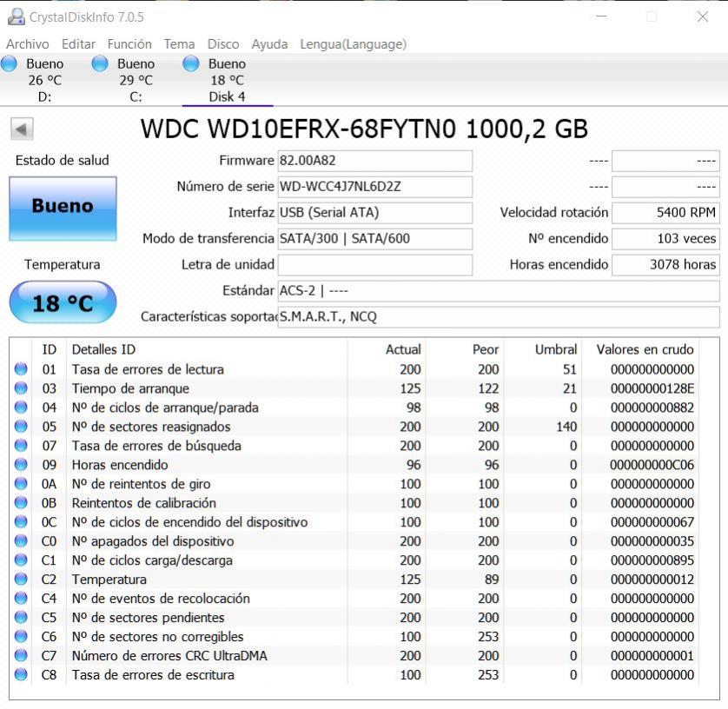Select the Disk 4 tab

[227, 80]
